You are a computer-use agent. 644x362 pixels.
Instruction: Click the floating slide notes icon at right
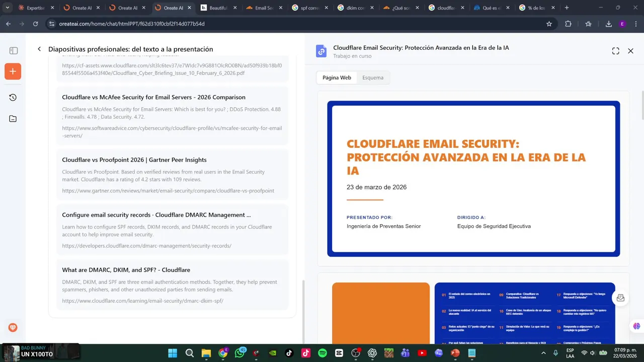pyautogui.click(x=620, y=298)
